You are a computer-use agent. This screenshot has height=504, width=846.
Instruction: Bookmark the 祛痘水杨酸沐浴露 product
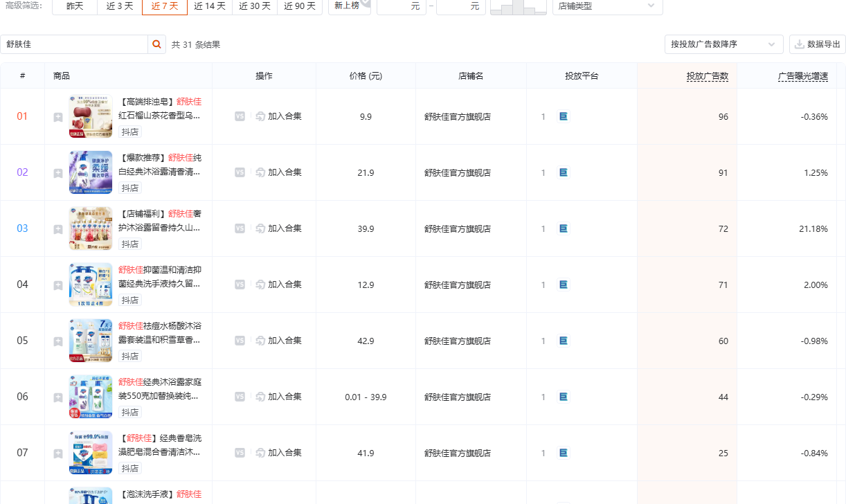(58, 341)
